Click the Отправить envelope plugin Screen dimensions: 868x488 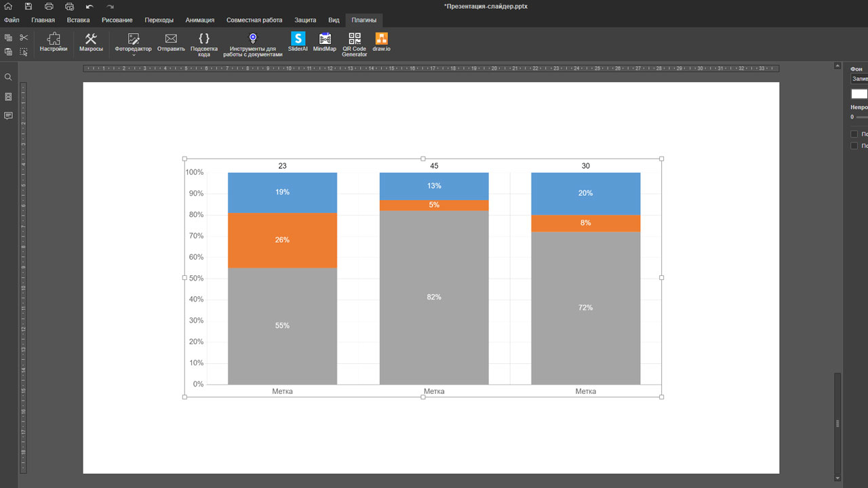point(171,43)
